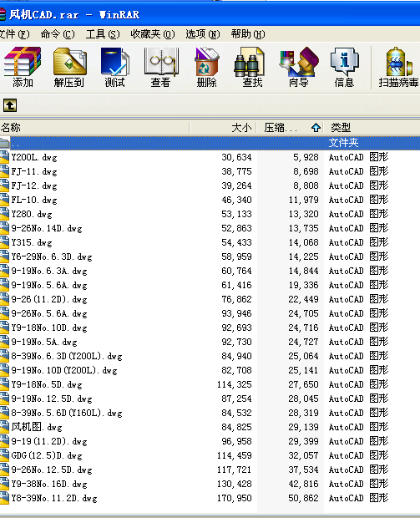
Task: Open the 收藏夹(O) menu
Action: coord(153,34)
